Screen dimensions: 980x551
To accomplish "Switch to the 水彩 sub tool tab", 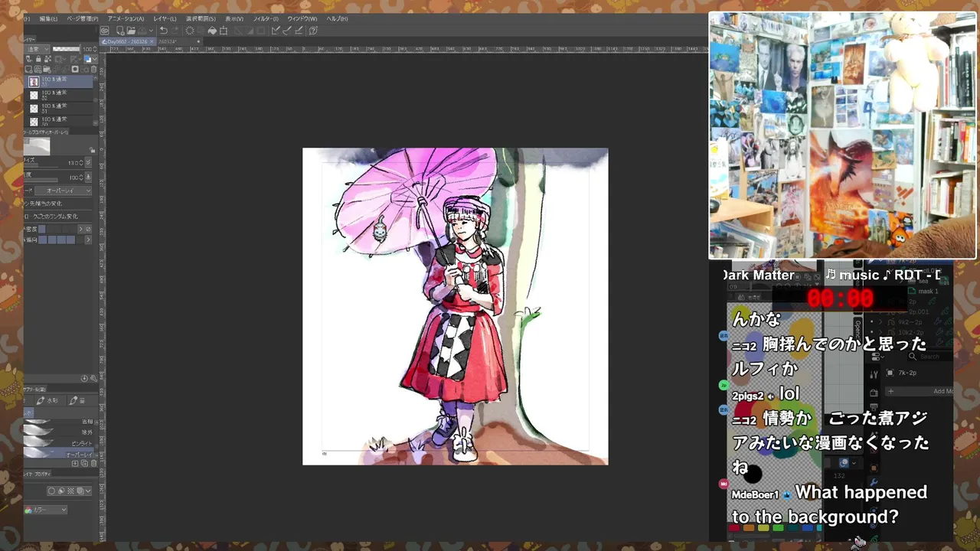I will pos(51,400).
